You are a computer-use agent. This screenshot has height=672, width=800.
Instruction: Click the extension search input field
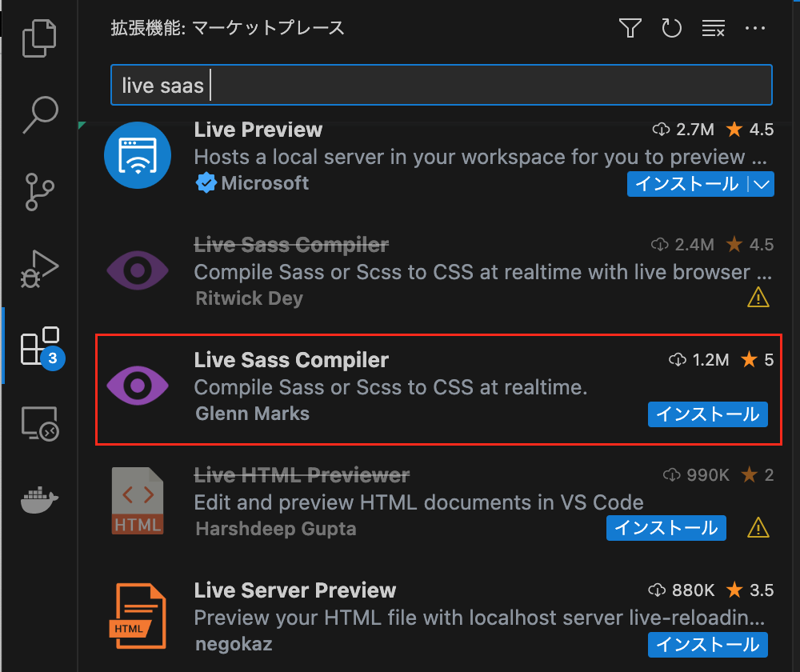(442, 85)
